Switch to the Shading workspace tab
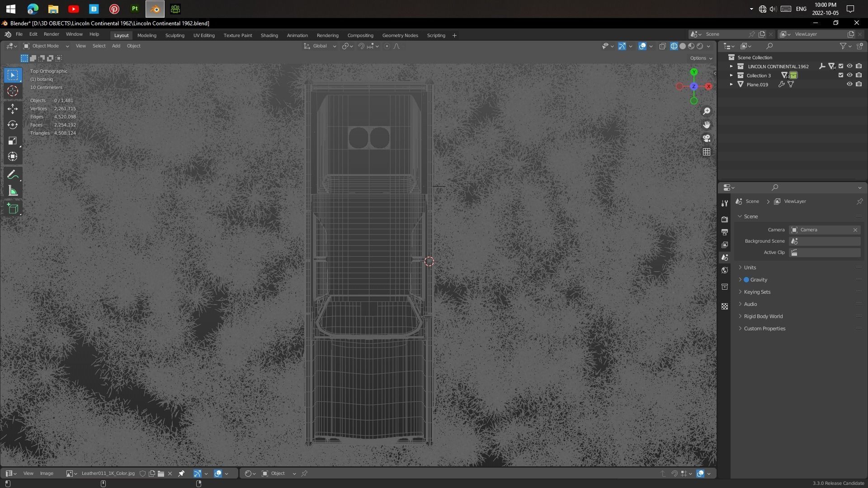Viewport: 868px width, 488px height. pyautogui.click(x=269, y=35)
